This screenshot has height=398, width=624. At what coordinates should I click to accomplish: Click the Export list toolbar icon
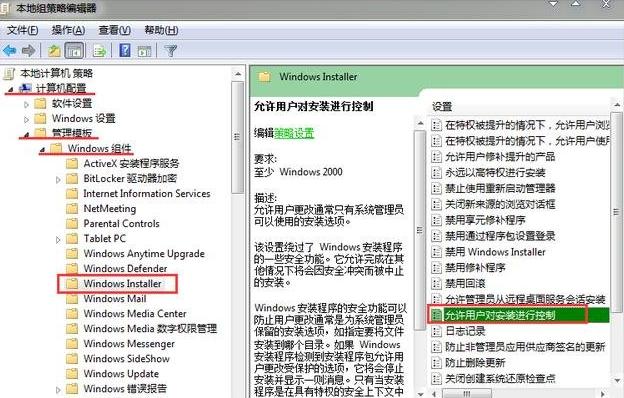[99, 51]
